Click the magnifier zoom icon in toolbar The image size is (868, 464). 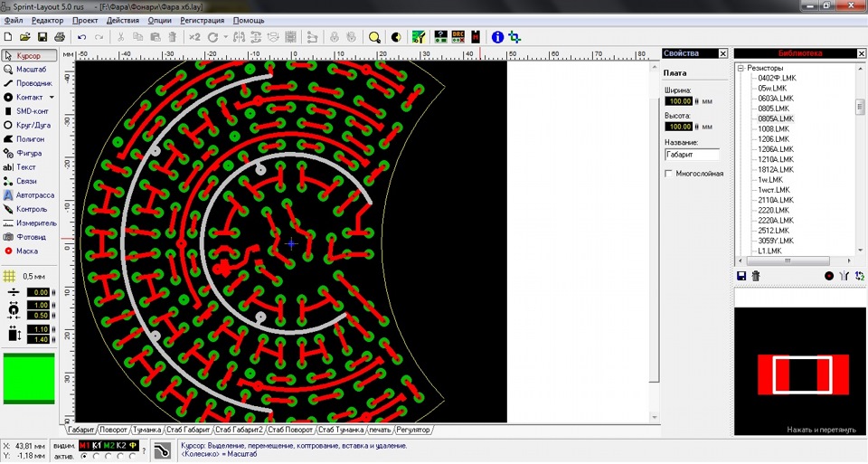pyautogui.click(x=374, y=37)
